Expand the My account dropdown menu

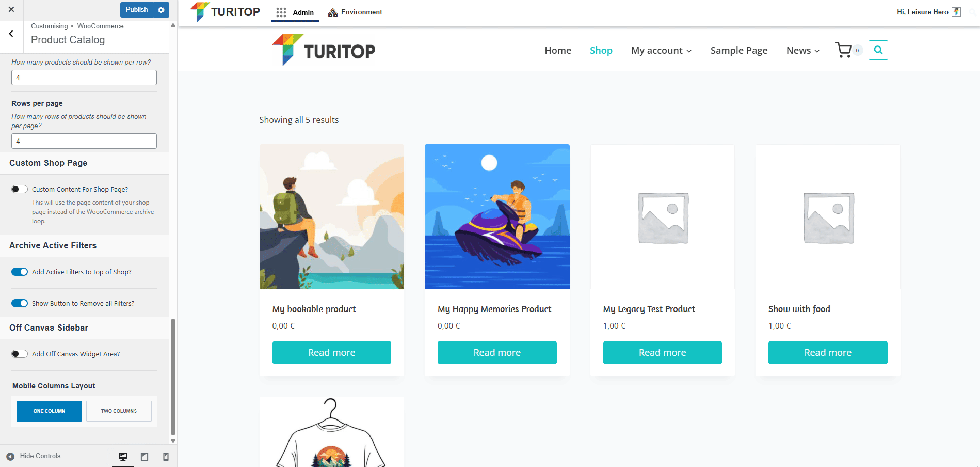(661, 50)
